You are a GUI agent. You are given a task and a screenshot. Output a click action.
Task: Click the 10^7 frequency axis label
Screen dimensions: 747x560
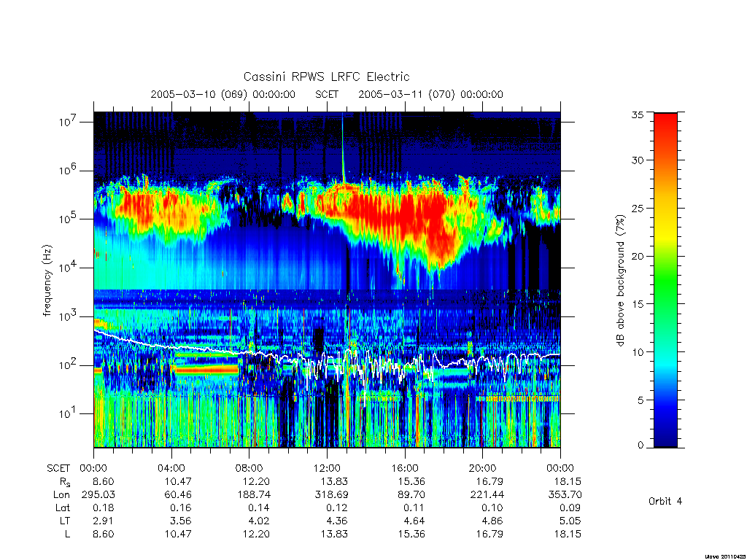click(x=68, y=122)
